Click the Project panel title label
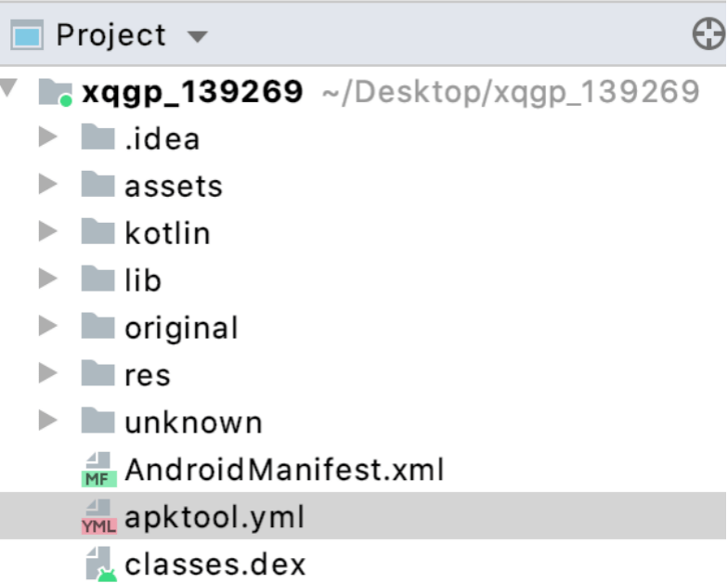728x583 pixels. (x=110, y=36)
